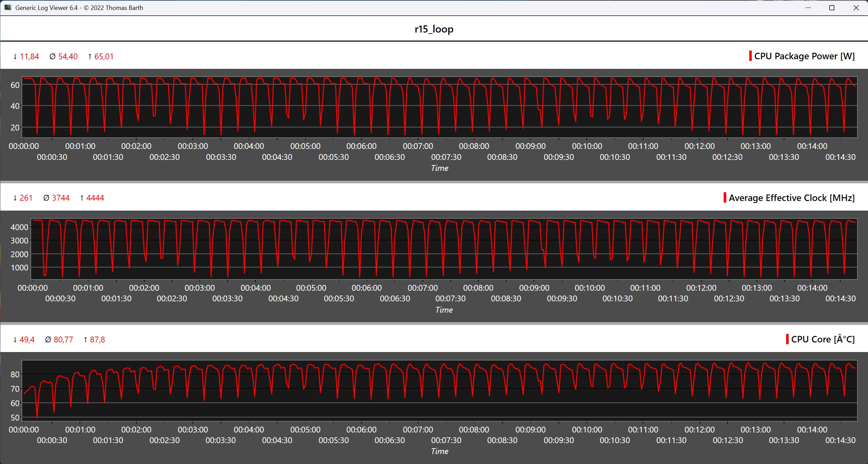868x464 pixels.
Task: Click the red Average Effective Clock legend swatch
Action: 725,198
